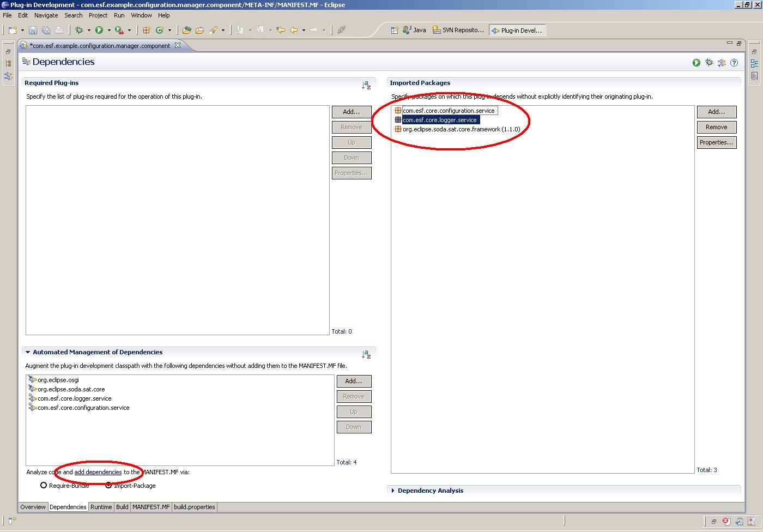The height and width of the screenshot is (532, 763).
Task: Click the Organize Manifests icon in Dependencies header
Action: [722, 63]
